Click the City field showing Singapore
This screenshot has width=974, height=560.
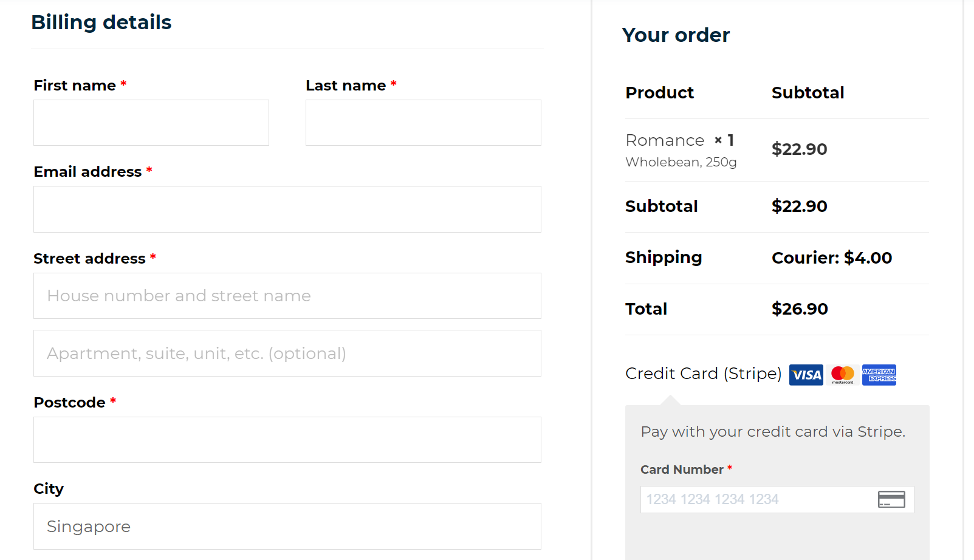[287, 526]
